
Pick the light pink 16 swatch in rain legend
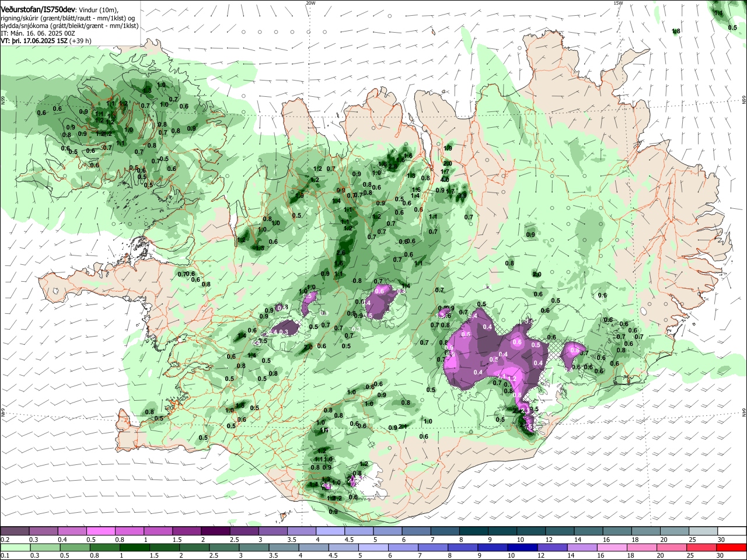click(612, 548)
